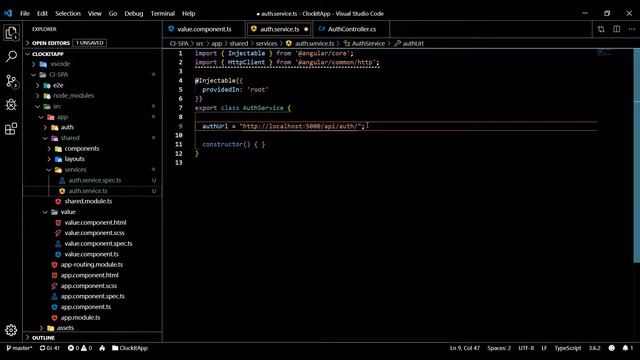Open the Debug view bug icon
The height and width of the screenshot is (360, 640).
11,104
